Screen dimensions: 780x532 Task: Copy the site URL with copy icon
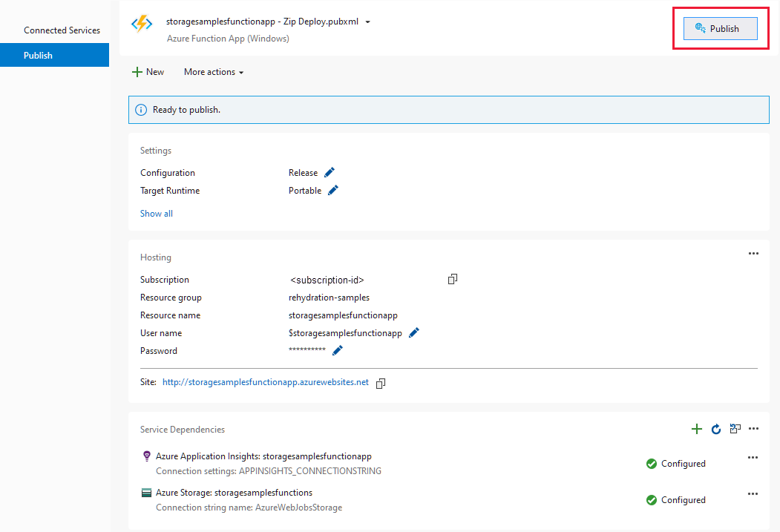381,383
